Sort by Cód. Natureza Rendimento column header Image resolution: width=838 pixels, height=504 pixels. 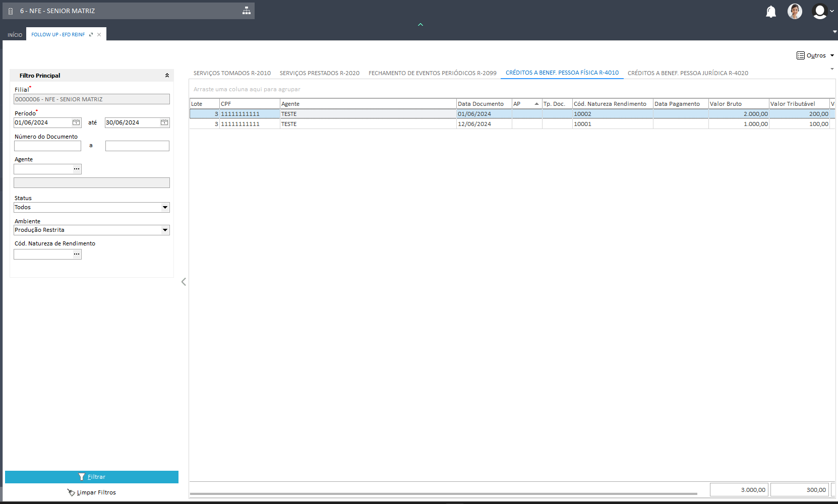[613, 104]
